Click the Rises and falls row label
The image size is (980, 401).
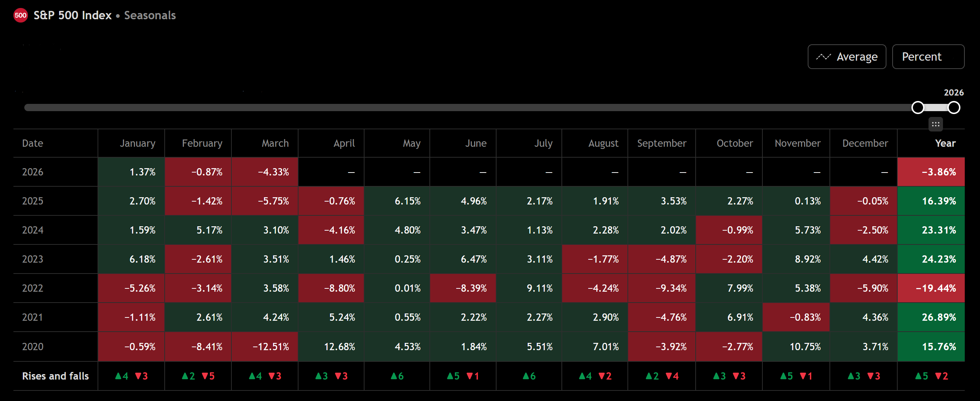point(55,376)
